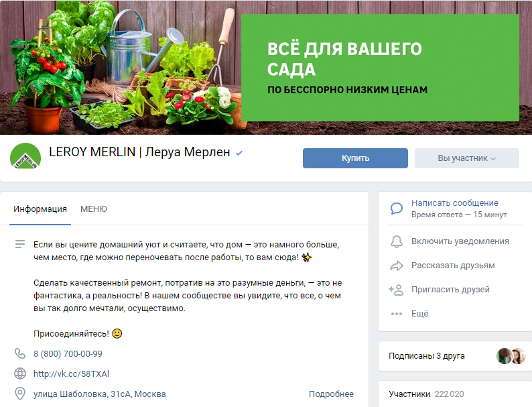
Task: Click the three-dots more icon
Action: tap(396, 314)
